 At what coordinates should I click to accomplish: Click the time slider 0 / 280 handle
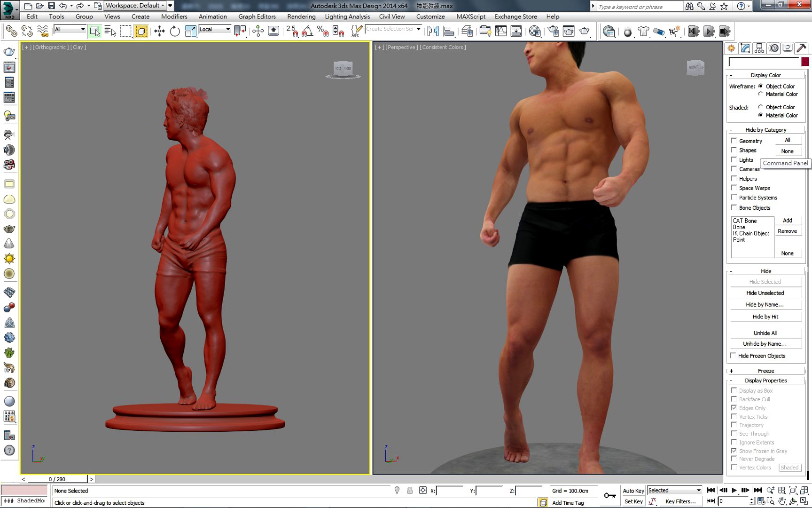point(57,479)
